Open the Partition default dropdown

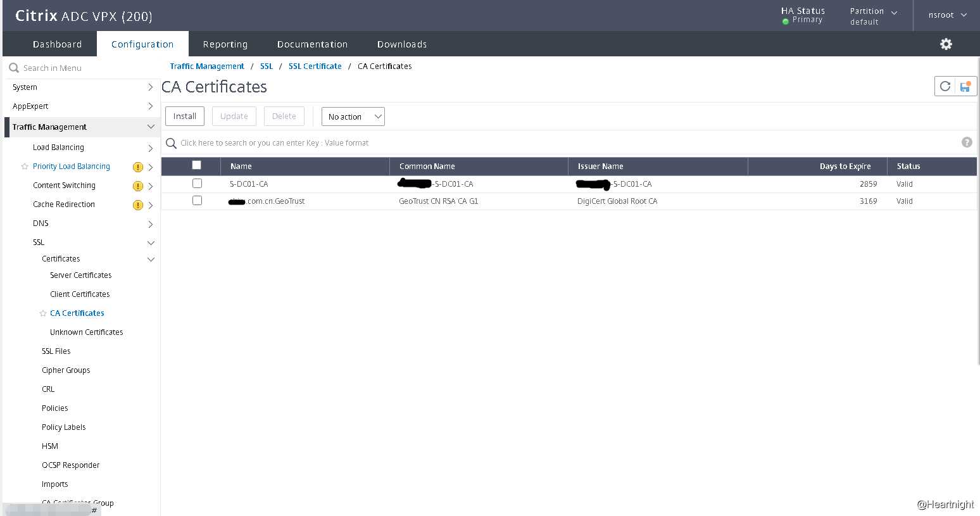(x=874, y=16)
